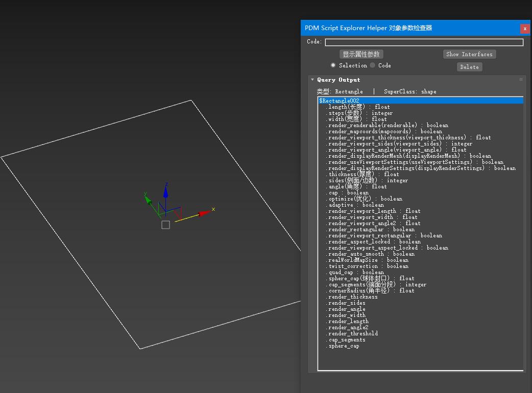Click the red X axis arrow of gizmo

[x=205, y=213]
